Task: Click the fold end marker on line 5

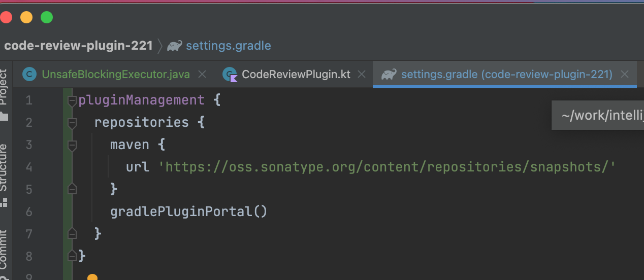Action: [72, 189]
